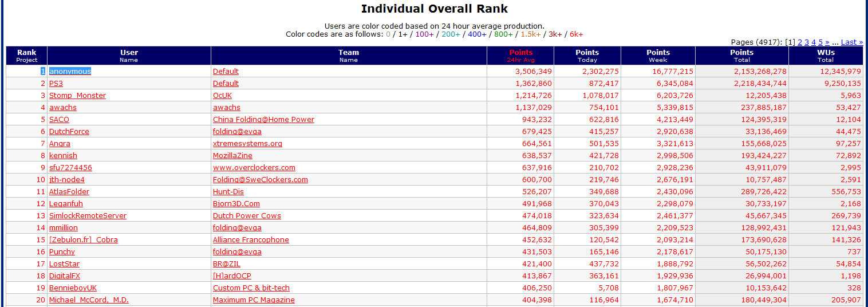Open the Michael_McCord,_M.D. user link

(x=89, y=300)
